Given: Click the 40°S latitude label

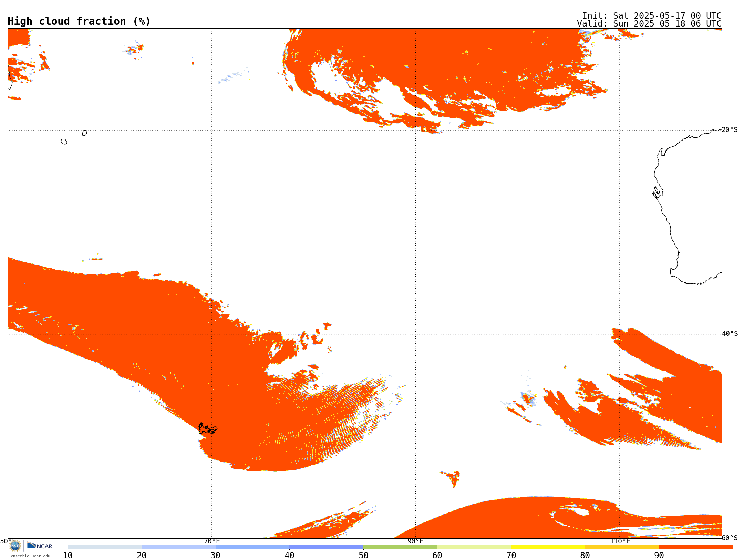Looking at the screenshot, I should tap(730, 334).
